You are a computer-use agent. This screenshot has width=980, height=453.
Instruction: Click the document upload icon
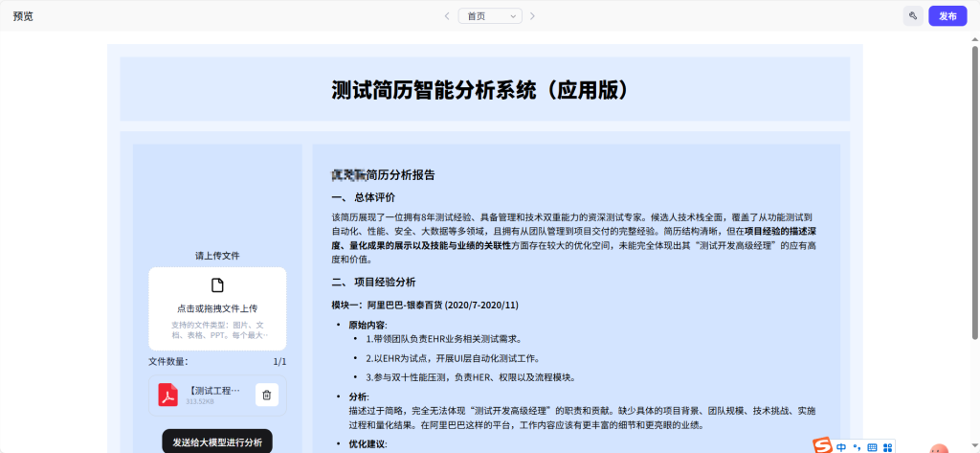[217, 285]
